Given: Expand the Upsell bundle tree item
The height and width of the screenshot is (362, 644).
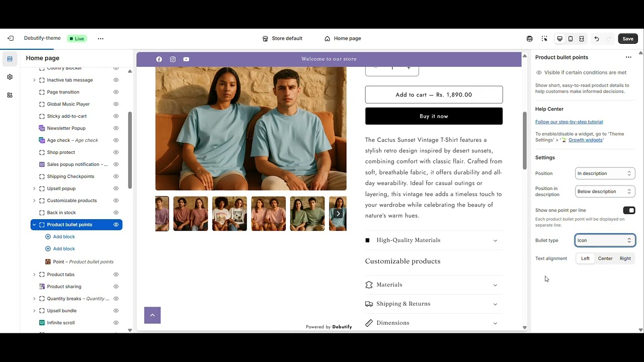Looking at the screenshot, I should click(34, 311).
